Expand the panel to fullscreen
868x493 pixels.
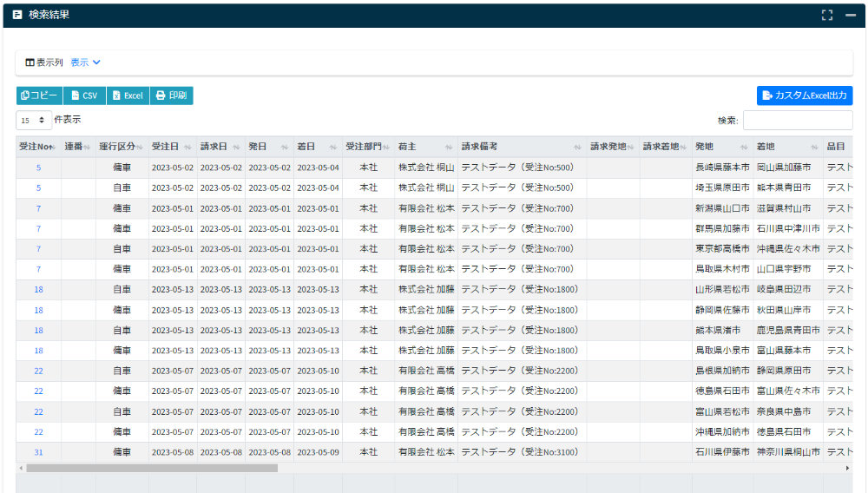coord(827,15)
